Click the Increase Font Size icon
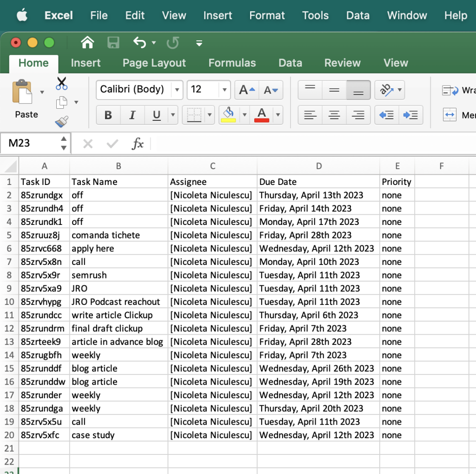This screenshot has width=476, height=474. pos(247,90)
